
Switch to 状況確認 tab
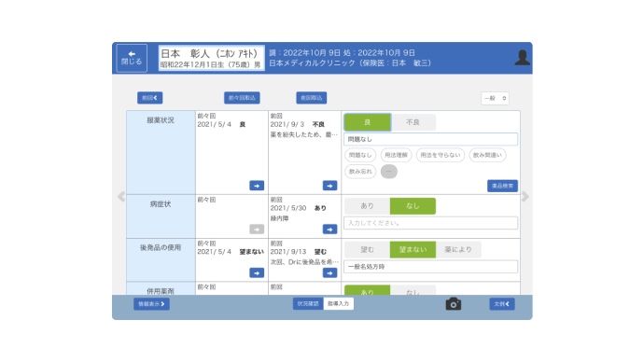(308, 303)
